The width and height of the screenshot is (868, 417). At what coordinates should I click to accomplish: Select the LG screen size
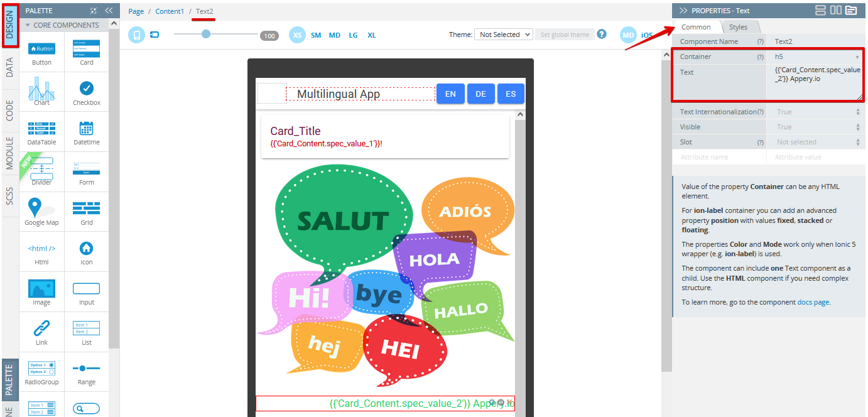pyautogui.click(x=354, y=35)
